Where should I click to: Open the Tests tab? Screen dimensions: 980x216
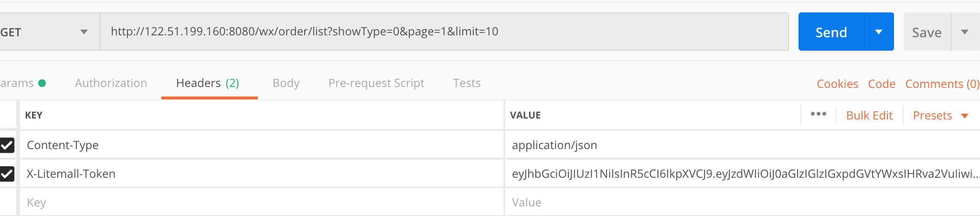point(467,83)
